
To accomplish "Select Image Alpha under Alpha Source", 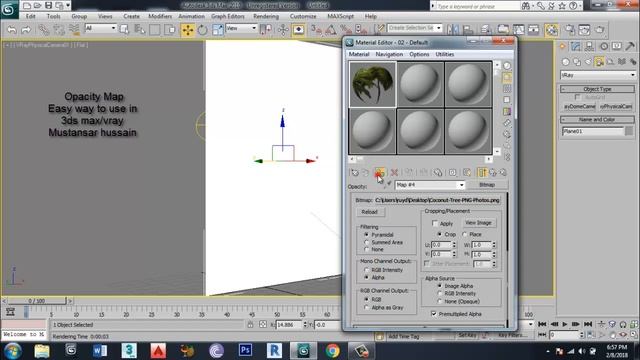I will pos(440,286).
